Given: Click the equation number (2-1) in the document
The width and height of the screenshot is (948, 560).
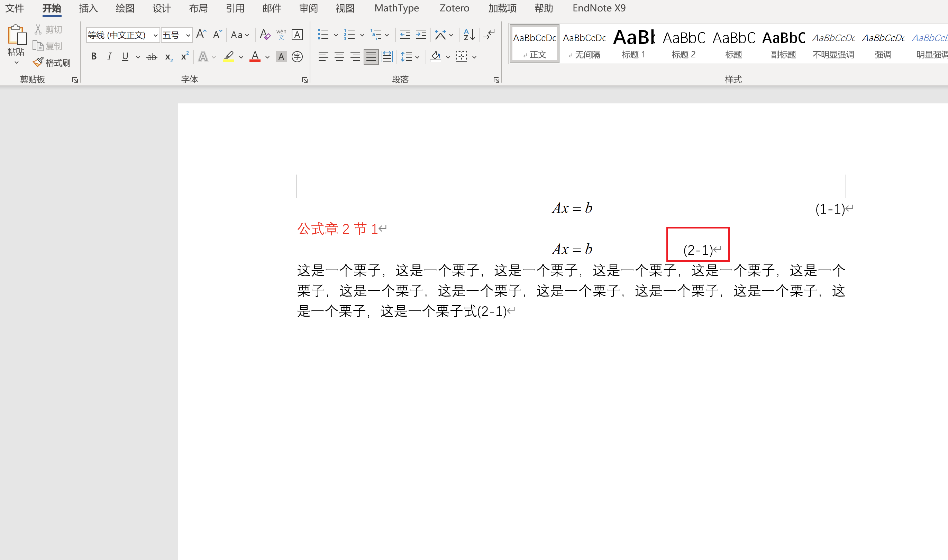Looking at the screenshot, I should pos(698,250).
